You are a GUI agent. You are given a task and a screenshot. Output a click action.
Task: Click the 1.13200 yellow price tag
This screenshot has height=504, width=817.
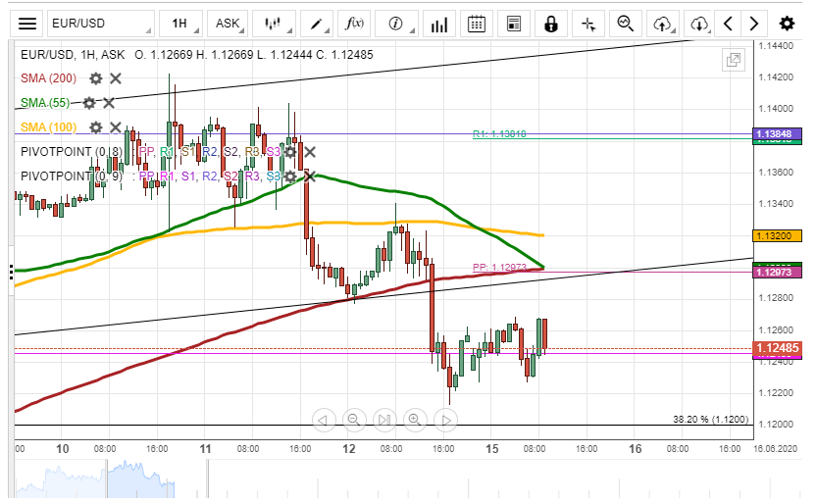click(x=777, y=236)
